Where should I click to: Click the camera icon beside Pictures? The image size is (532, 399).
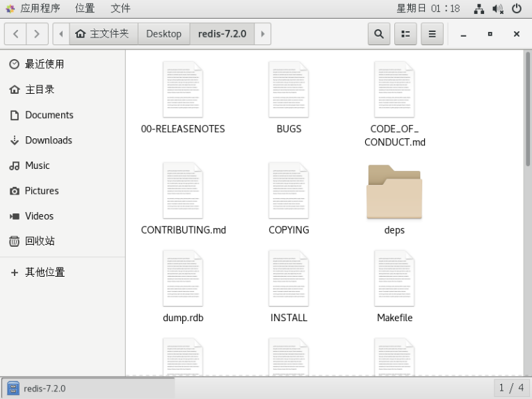(14, 191)
